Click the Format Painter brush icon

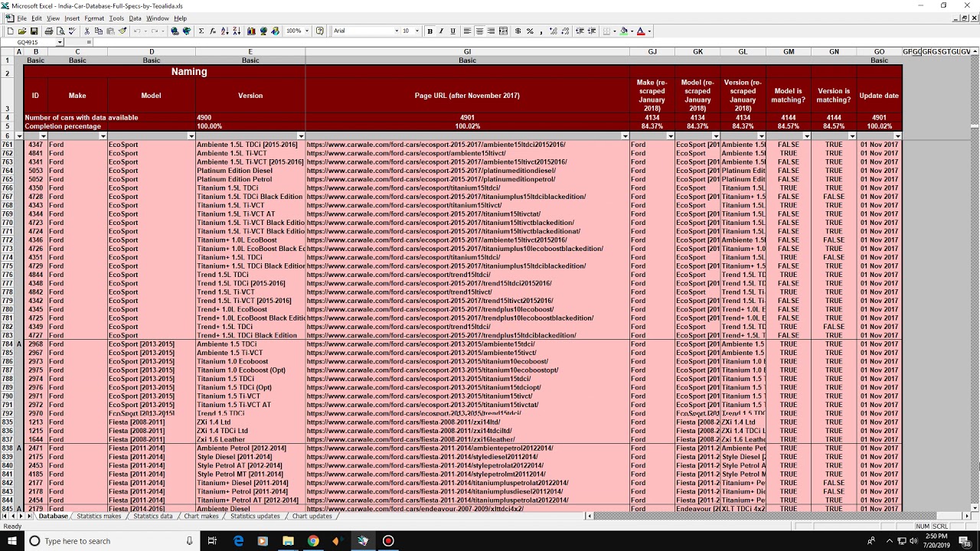point(122,31)
